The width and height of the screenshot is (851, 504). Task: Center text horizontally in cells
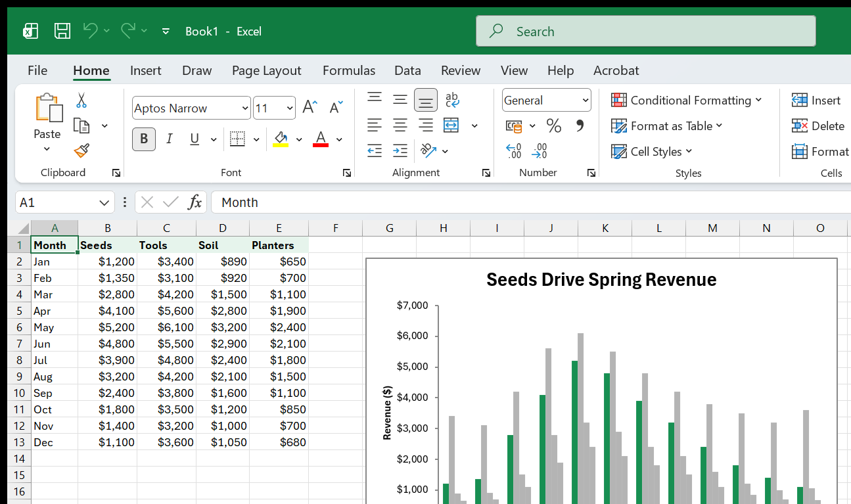[x=400, y=125]
